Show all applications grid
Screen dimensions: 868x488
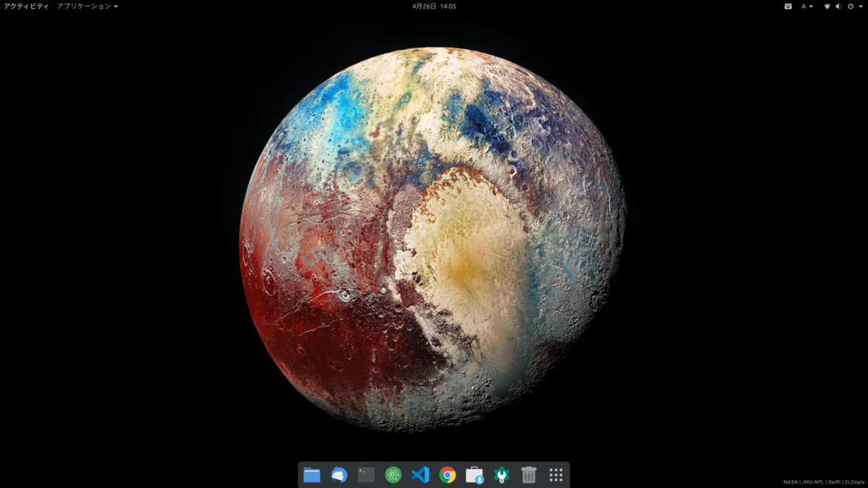tap(556, 475)
